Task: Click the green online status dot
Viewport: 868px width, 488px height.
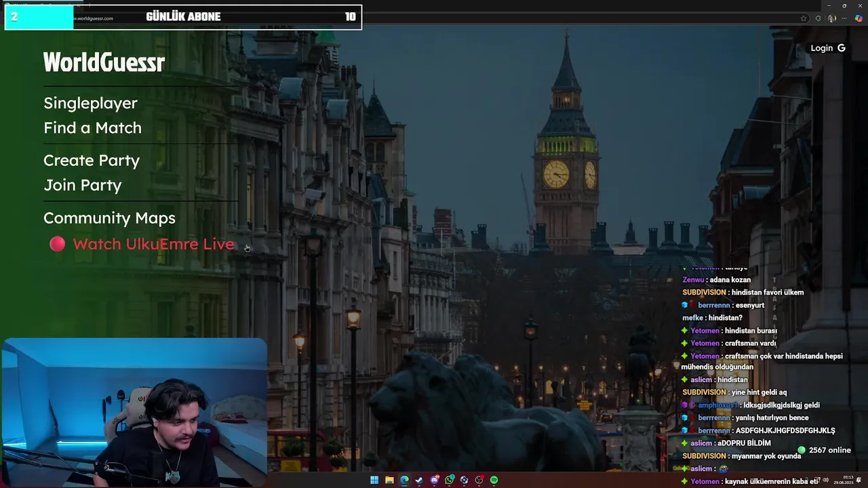Action: pos(802,450)
